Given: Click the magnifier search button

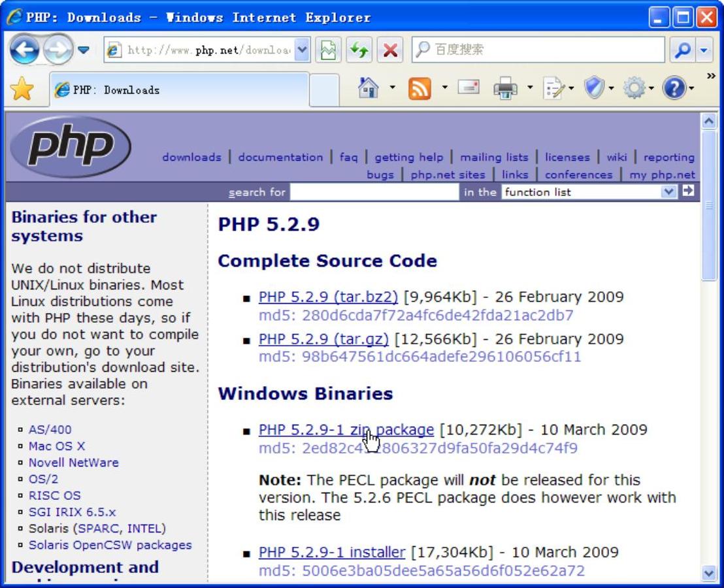Looking at the screenshot, I should (682, 50).
